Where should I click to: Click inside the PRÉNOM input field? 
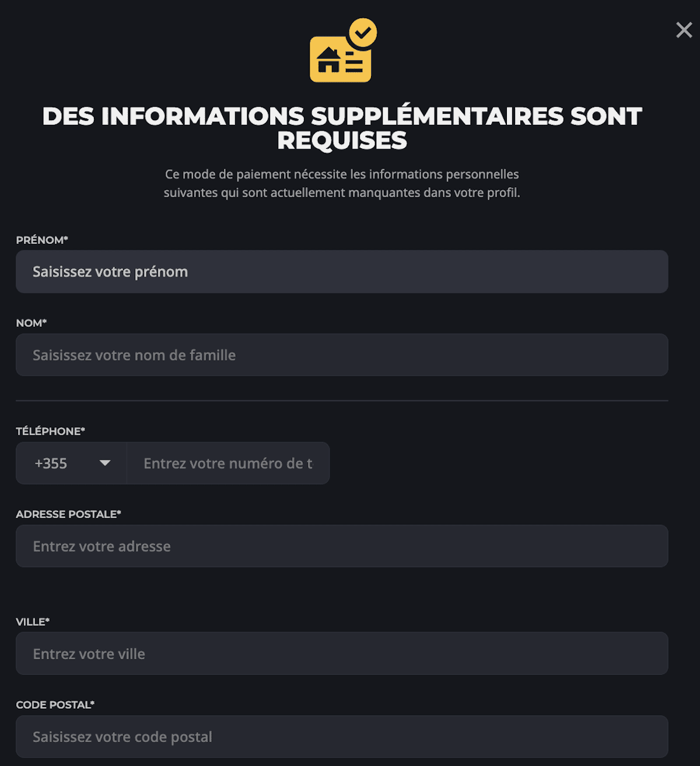[x=341, y=271]
